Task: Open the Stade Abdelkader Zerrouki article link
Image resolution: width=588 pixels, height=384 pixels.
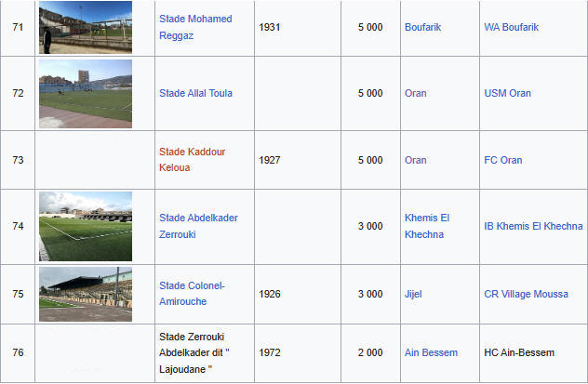Action: tap(198, 226)
